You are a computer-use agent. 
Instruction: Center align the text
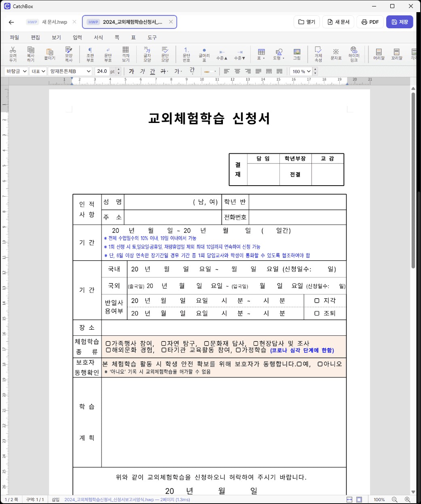[x=237, y=71]
